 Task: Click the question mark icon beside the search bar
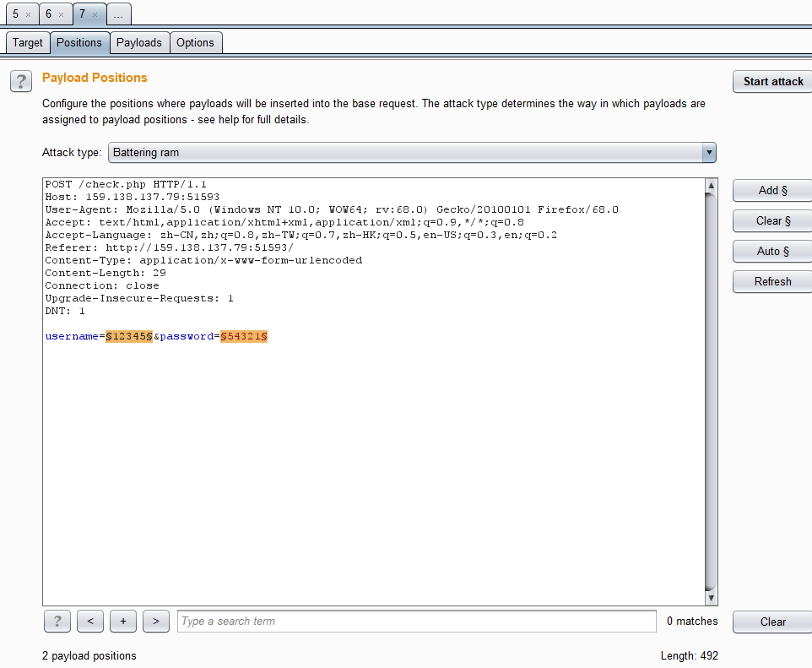pyautogui.click(x=57, y=622)
